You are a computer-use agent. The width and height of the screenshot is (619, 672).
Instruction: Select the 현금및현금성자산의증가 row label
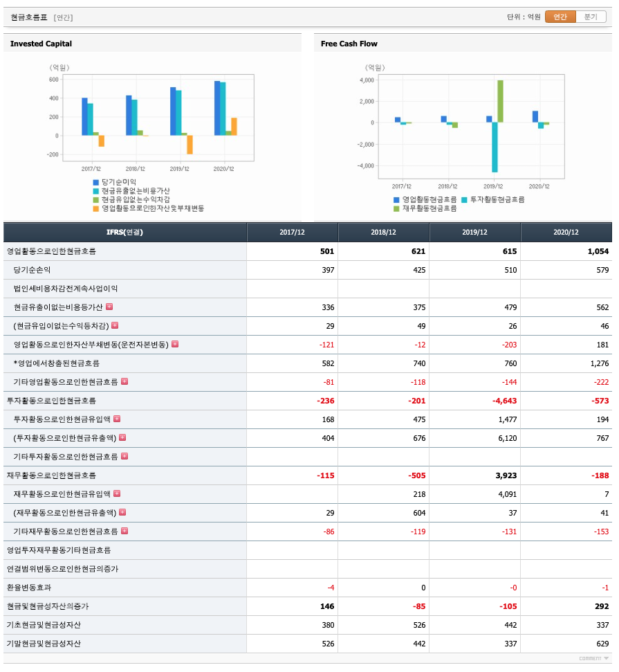coord(48,606)
